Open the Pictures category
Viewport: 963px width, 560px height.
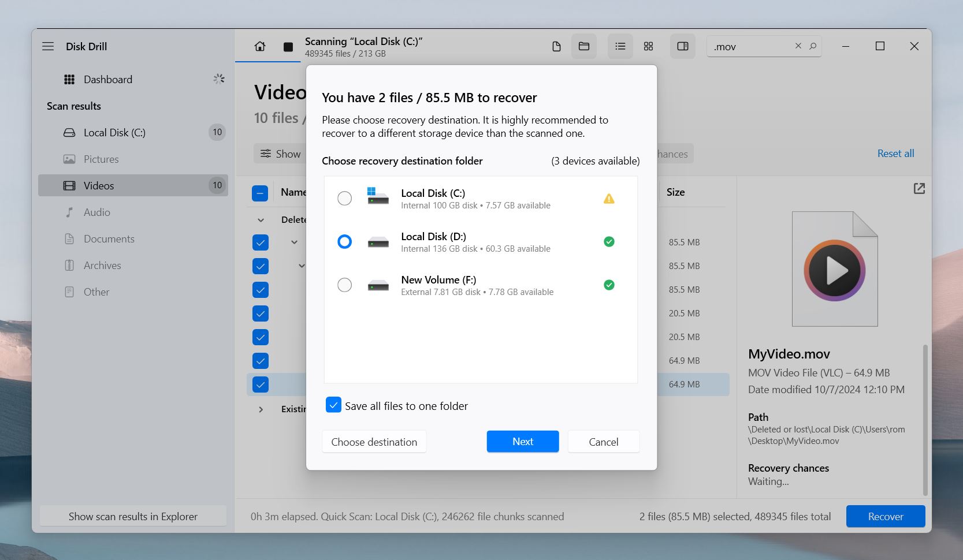tap(133, 159)
